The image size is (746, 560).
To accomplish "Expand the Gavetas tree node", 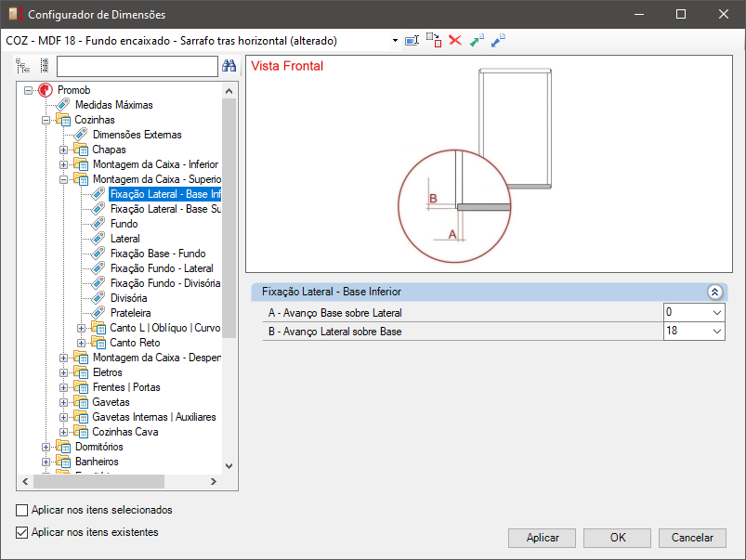I will coord(63,402).
